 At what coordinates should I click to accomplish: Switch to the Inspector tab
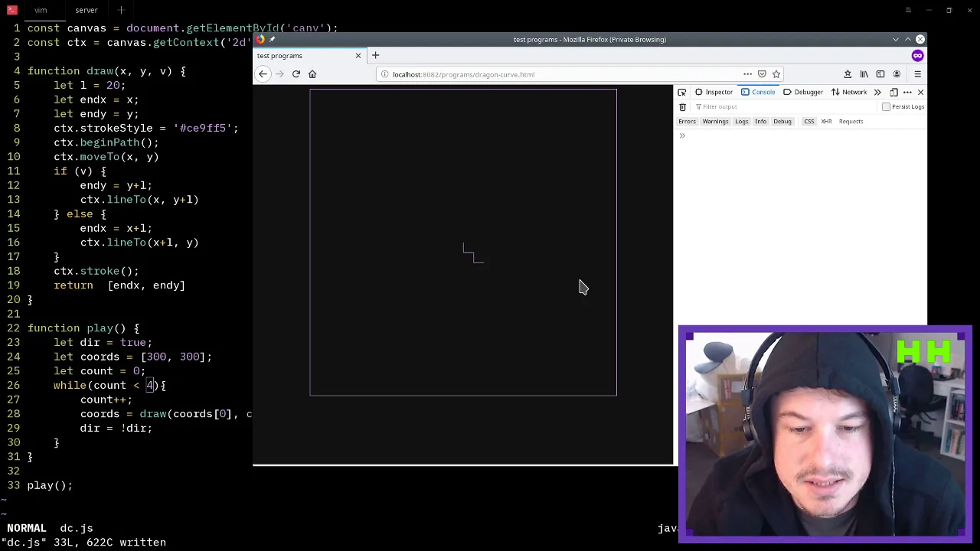click(x=714, y=92)
